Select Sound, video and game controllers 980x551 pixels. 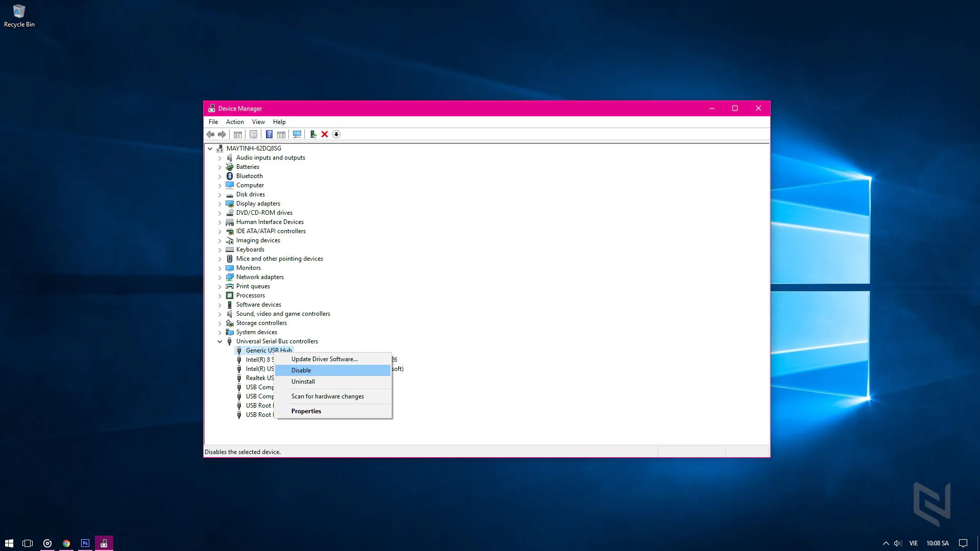[283, 314]
